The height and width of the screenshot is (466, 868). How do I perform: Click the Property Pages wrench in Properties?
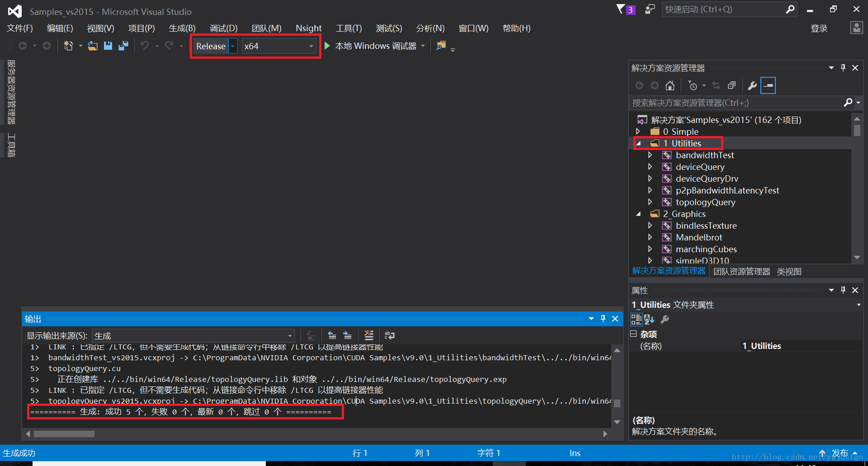coord(665,320)
